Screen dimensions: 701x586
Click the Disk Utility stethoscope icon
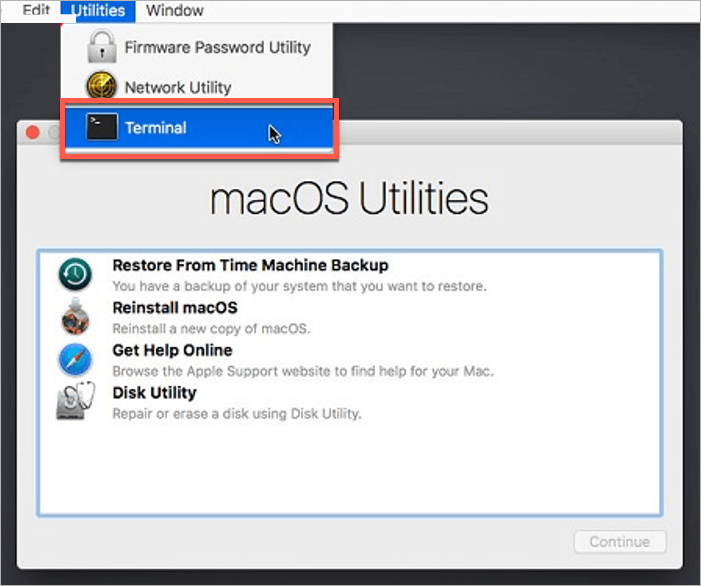click(75, 401)
